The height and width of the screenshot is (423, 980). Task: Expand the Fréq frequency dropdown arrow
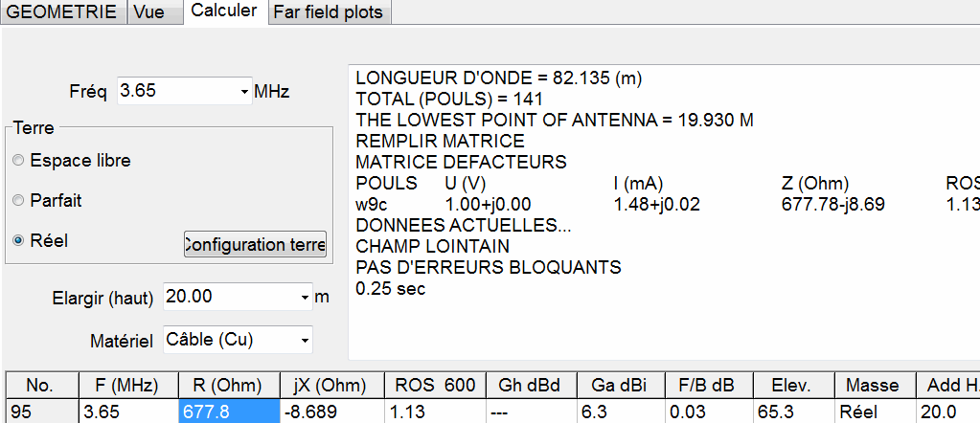243,92
